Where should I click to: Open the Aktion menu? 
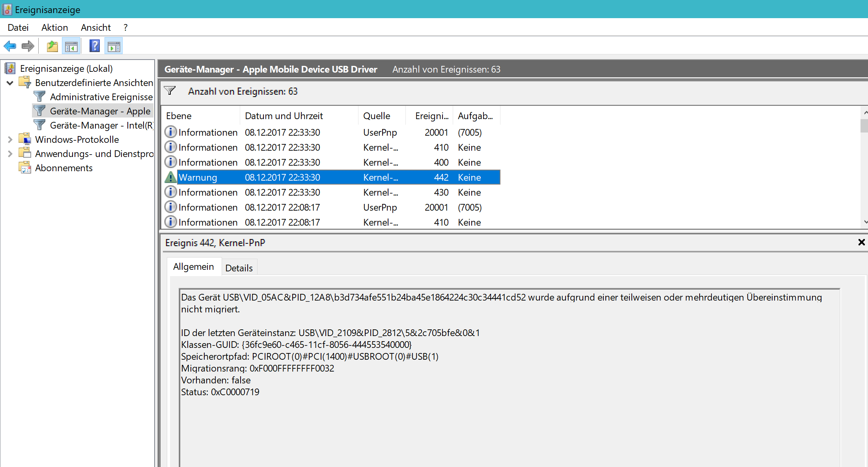point(54,28)
